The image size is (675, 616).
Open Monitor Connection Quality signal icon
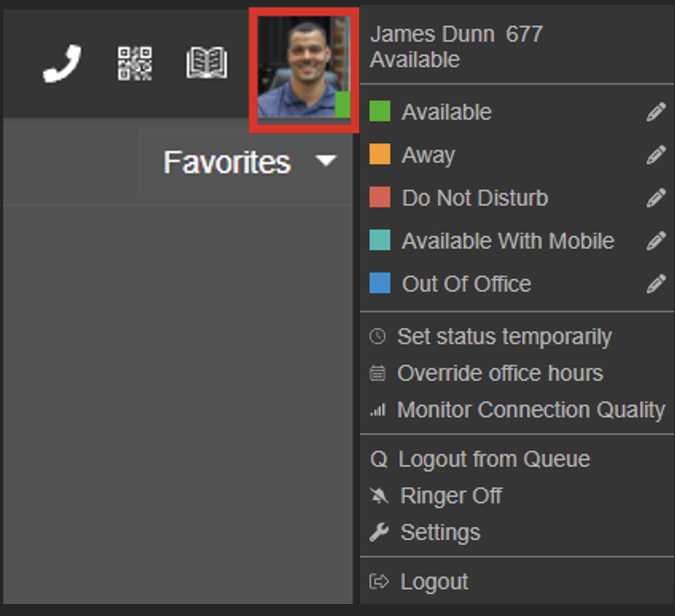pyautogui.click(x=378, y=410)
